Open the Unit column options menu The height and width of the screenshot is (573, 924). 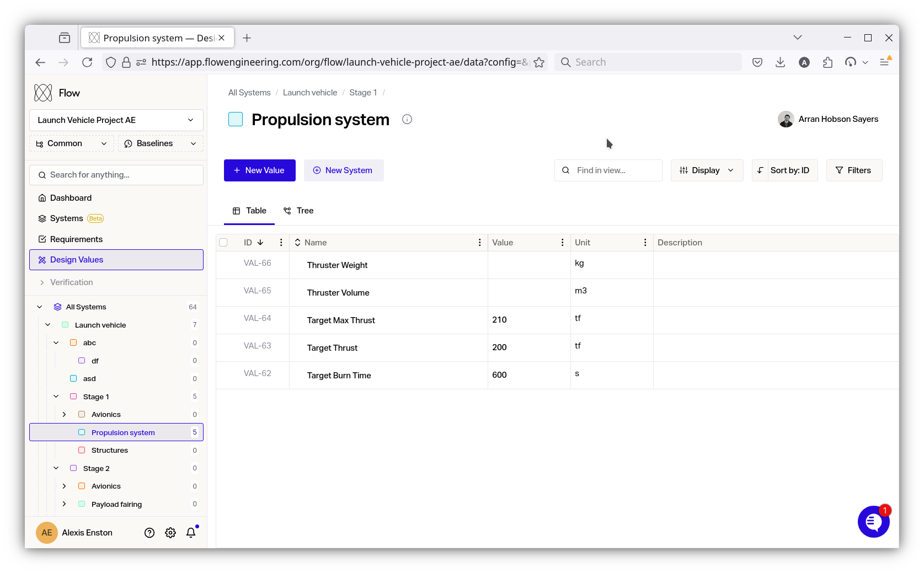pos(645,243)
